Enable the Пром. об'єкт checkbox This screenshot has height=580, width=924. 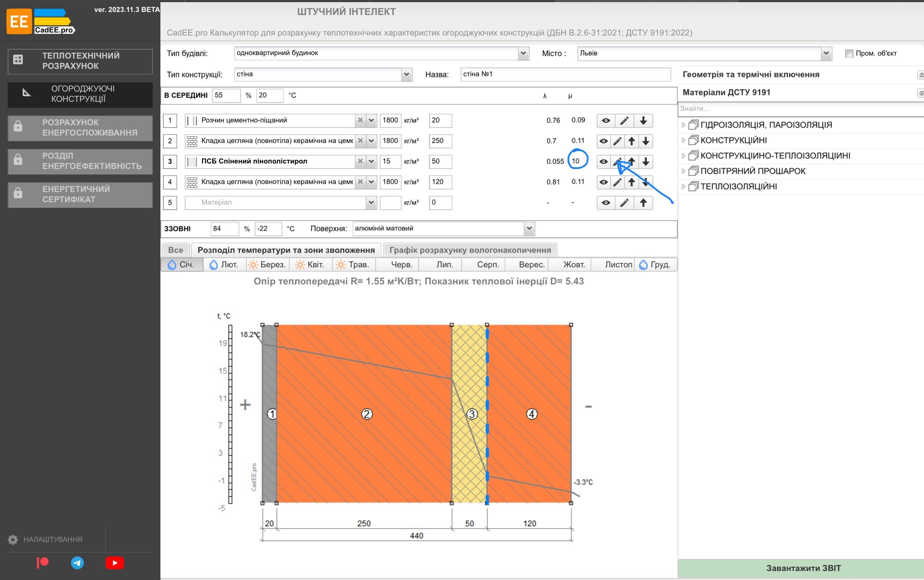pos(849,53)
